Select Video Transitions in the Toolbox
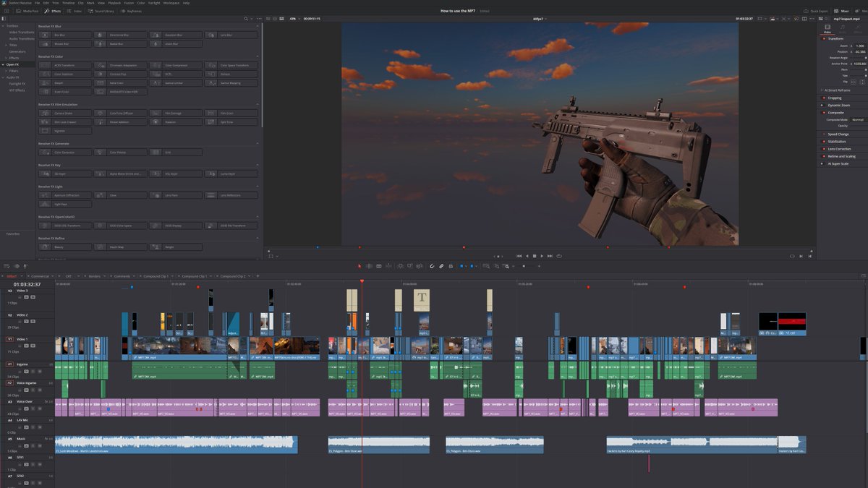868x488 pixels. tap(21, 33)
